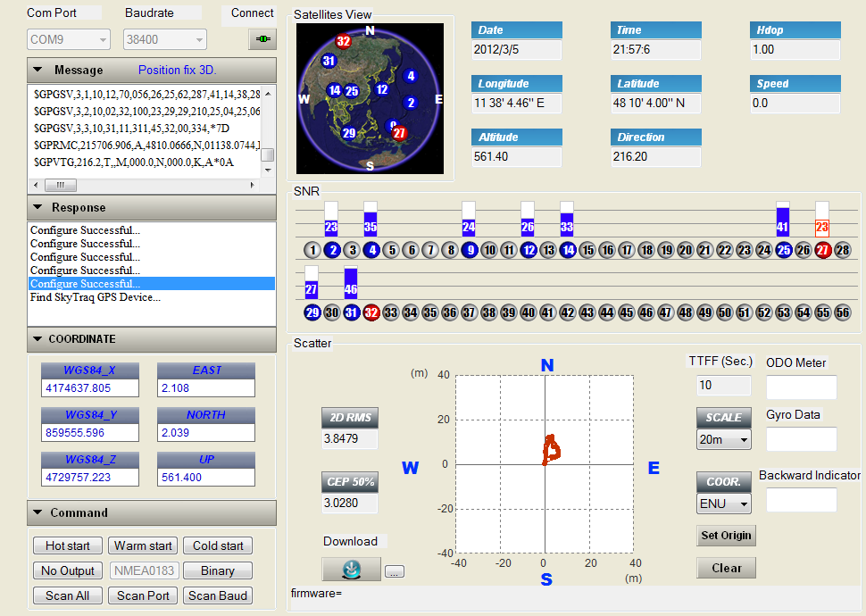The height and width of the screenshot is (616, 866).
Task: Click message list scroll right arrow
Action: (253, 185)
